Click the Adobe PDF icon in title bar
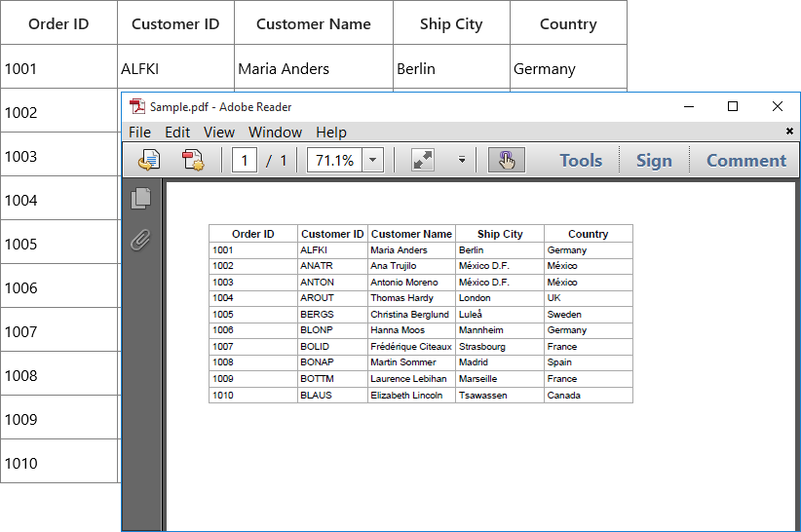801x532 pixels. [136, 106]
